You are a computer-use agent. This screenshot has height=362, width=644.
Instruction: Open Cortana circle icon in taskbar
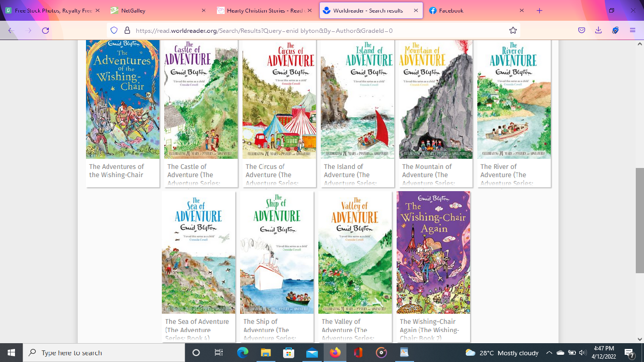pos(196,352)
